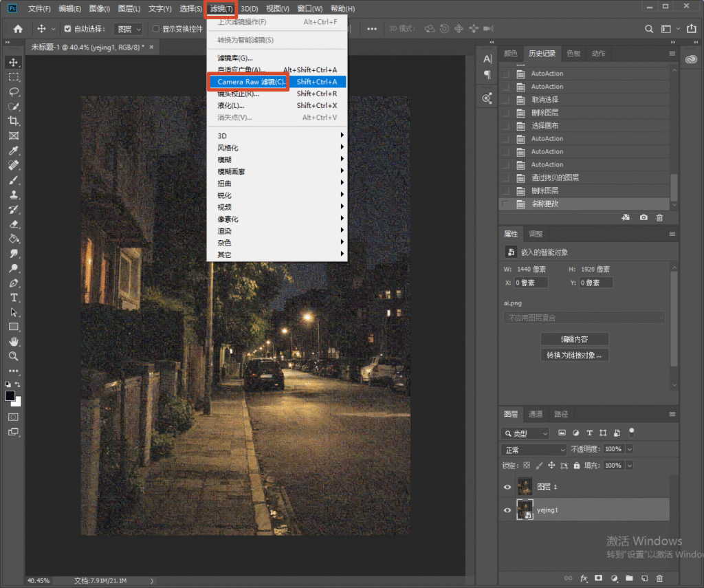
Task: Select the Eraser tool
Action: [14, 224]
